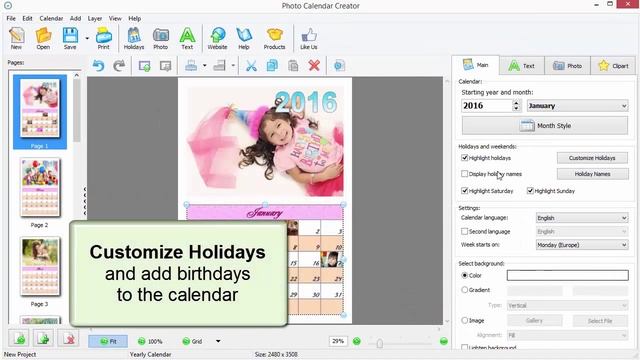Undo the last action
Screen dimensions: 640x360
[x=98, y=66]
